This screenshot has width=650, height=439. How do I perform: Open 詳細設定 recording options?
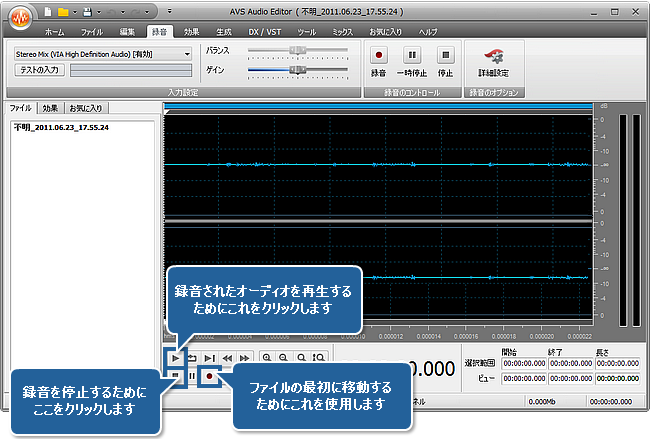coord(493,63)
